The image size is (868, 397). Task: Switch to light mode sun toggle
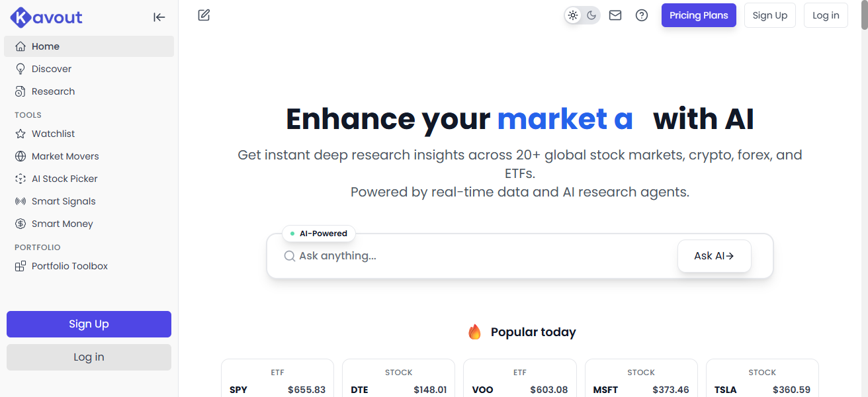573,15
